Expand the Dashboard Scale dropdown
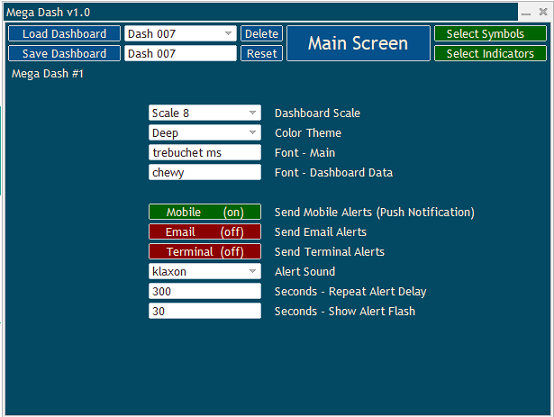 point(205,113)
